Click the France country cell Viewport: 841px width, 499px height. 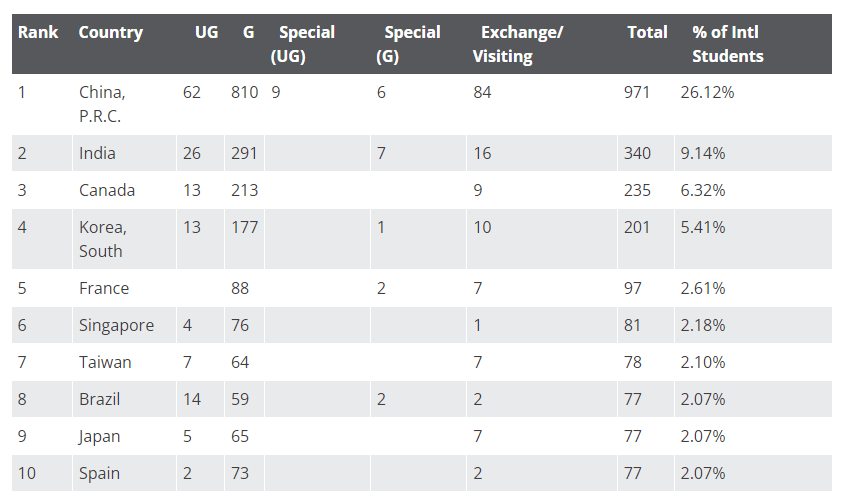pyautogui.click(x=104, y=288)
